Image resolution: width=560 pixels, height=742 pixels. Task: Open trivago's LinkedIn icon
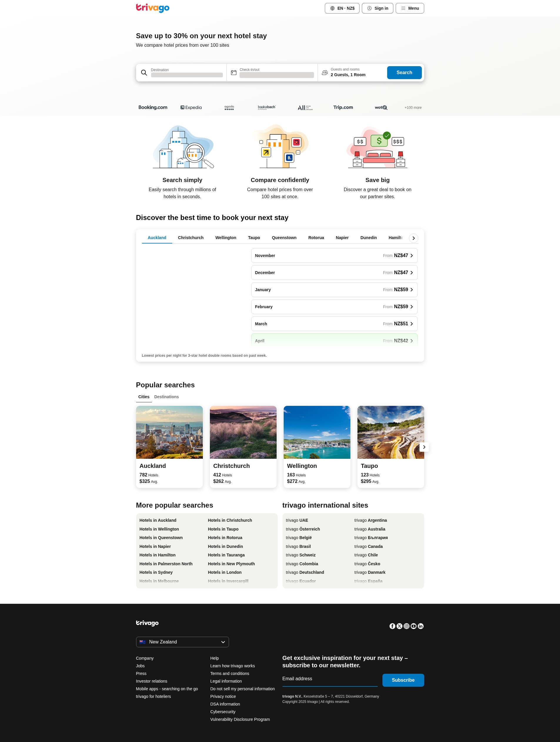(x=420, y=626)
